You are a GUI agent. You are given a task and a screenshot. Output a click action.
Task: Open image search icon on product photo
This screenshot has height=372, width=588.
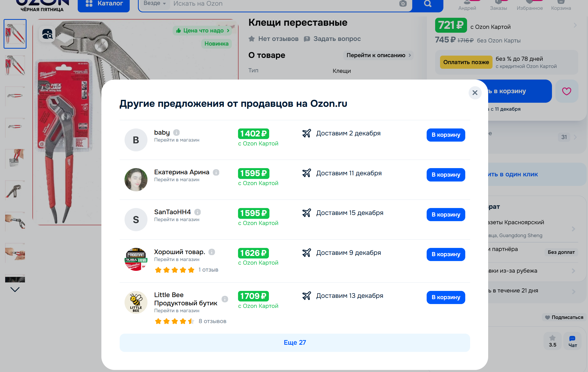click(x=47, y=34)
